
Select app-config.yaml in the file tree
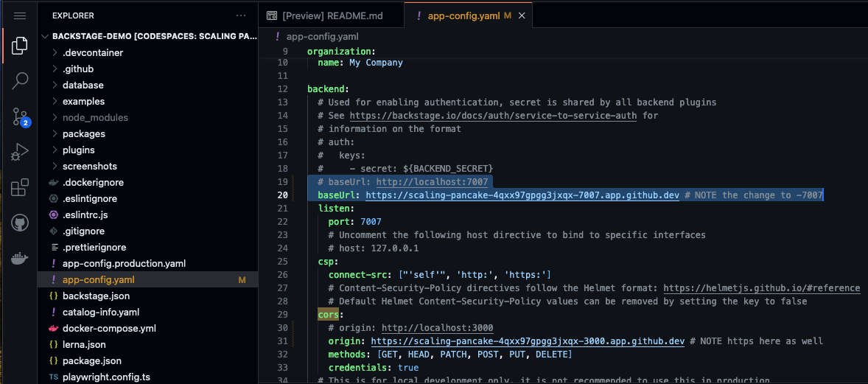tap(148, 280)
